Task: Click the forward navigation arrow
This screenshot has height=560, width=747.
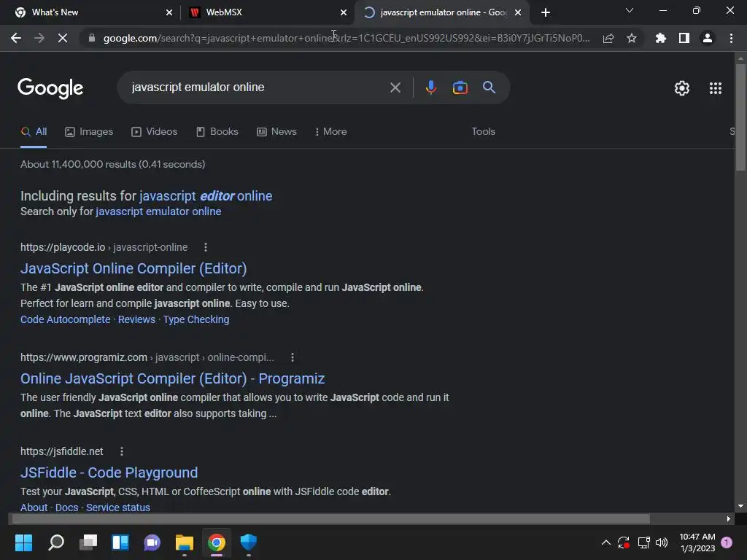Action: click(x=39, y=38)
